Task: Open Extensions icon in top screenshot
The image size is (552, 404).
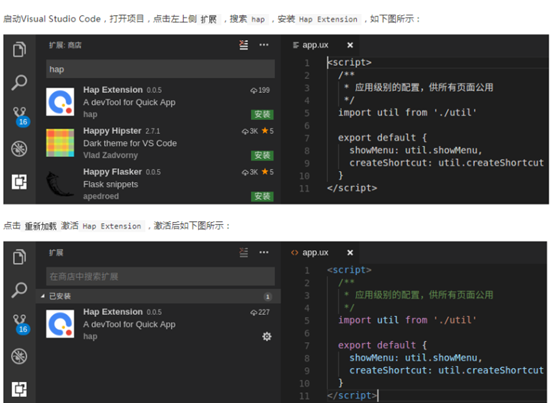Action: pyautogui.click(x=19, y=182)
